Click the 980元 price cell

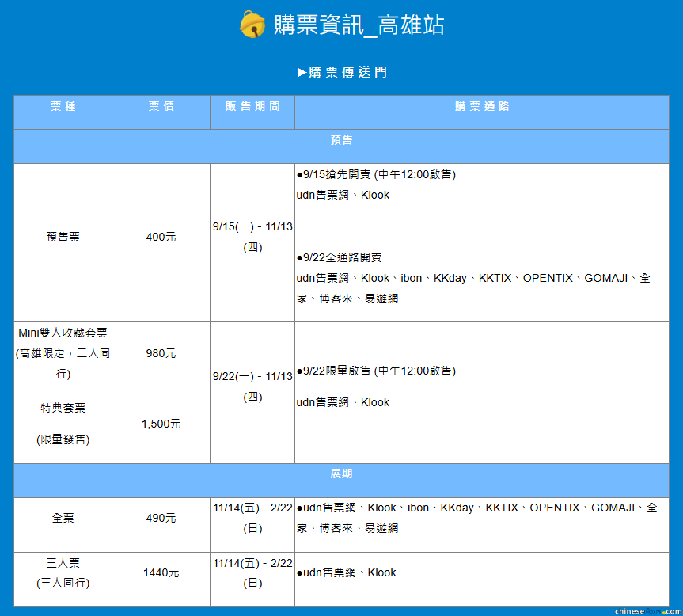161,353
